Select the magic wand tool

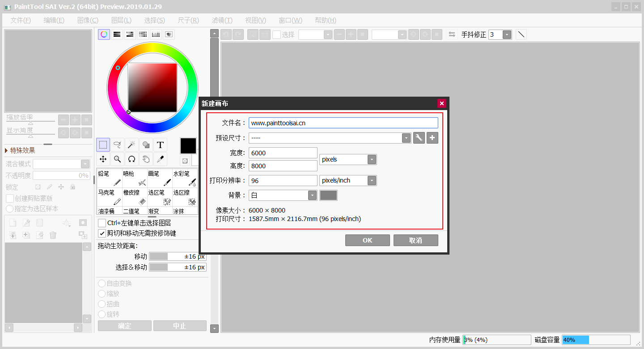[131, 145]
